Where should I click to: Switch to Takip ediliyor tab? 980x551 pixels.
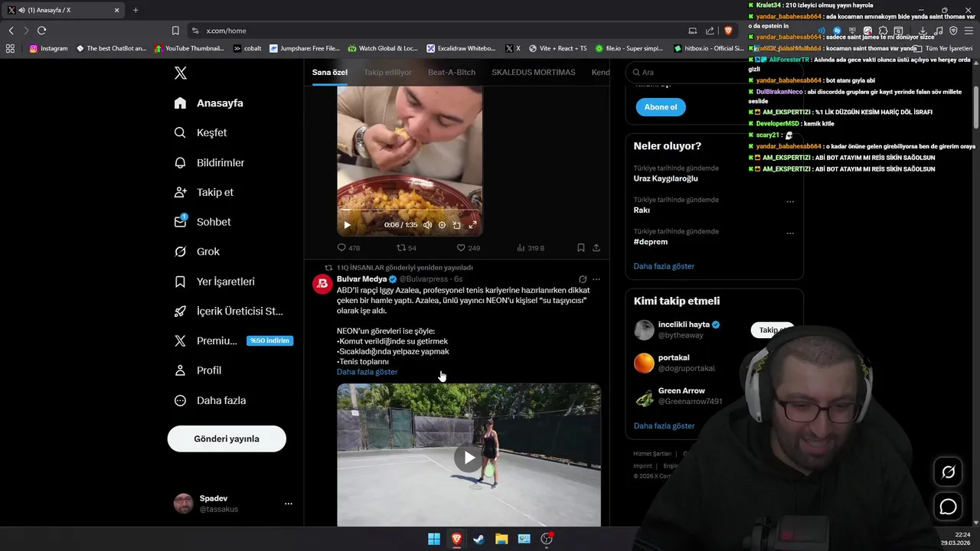pos(387,72)
